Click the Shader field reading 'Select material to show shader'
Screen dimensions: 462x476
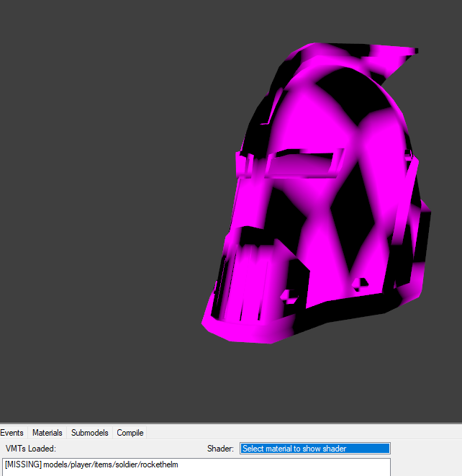point(315,449)
